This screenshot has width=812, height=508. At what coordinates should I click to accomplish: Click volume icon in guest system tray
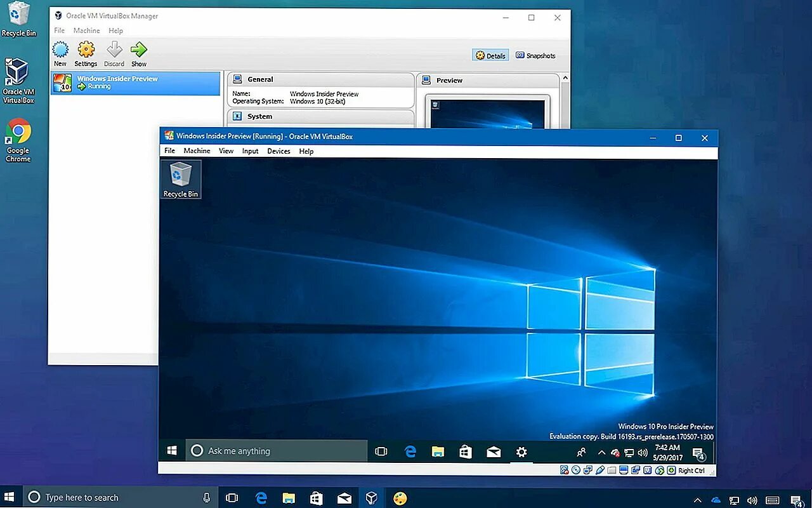(643, 453)
